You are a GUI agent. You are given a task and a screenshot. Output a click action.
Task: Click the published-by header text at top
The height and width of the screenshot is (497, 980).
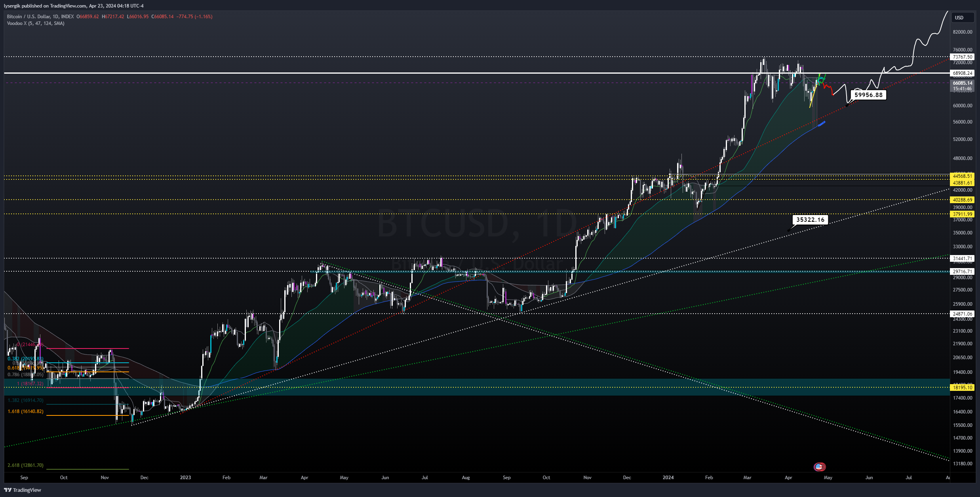(74, 6)
